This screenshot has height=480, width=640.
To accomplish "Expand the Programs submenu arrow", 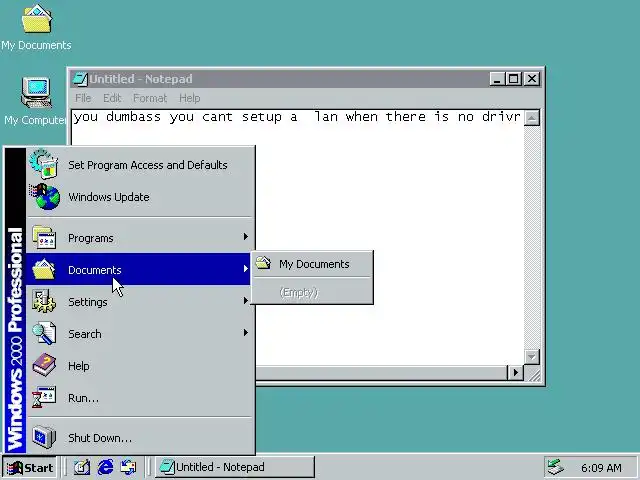I will tap(245, 237).
